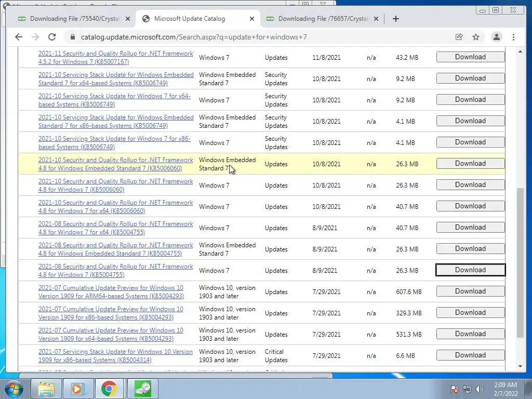Viewport: 532px width, 399px height.
Task: Open 2021-08 .NET 4.8 Embedded Standard 7 KB5004755 link
Action: coord(116,249)
